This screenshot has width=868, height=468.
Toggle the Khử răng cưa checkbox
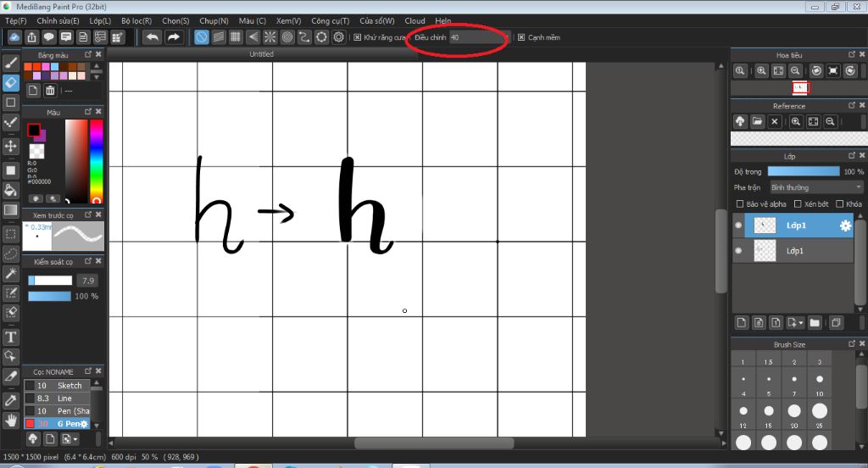tap(358, 37)
